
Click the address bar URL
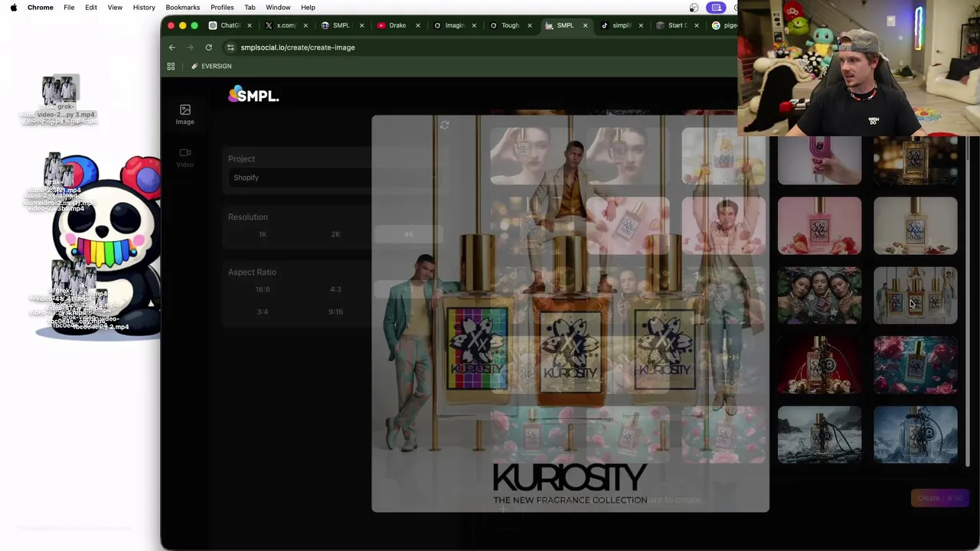click(298, 47)
